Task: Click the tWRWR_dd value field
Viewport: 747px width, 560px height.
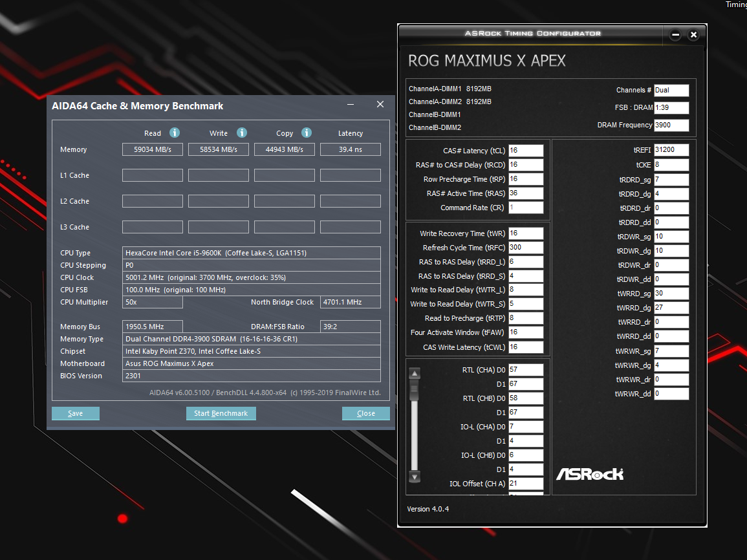Action: (671, 394)
